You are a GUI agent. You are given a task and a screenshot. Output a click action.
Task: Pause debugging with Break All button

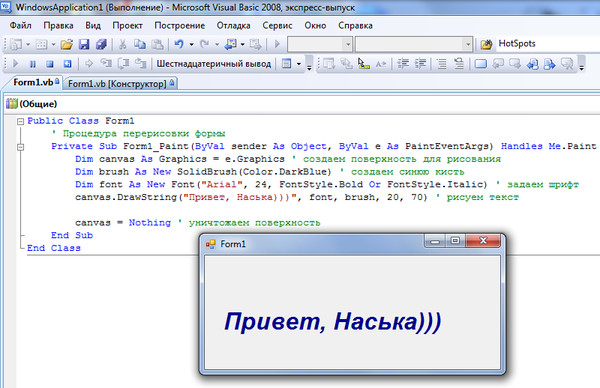[33, 64]
